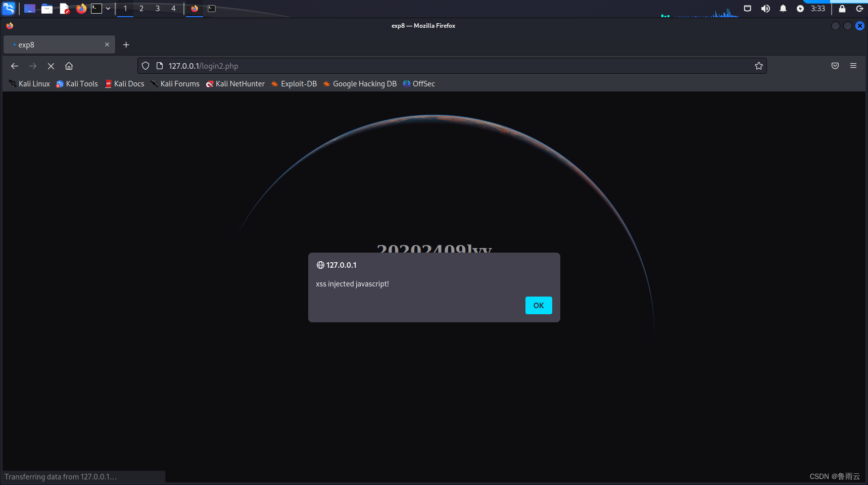Image resolution: width=868 pixels, height=485 pixels.
Task: Open the display settings tray icon
Action: [x=748, y=9]
